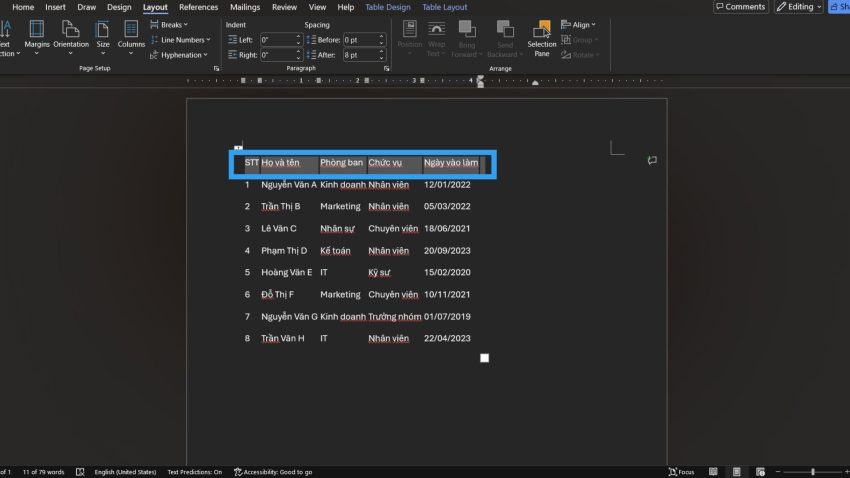This screenshot has height=478, width=850.
Task: Click the Wrap Text button
Action: point(436,38)
